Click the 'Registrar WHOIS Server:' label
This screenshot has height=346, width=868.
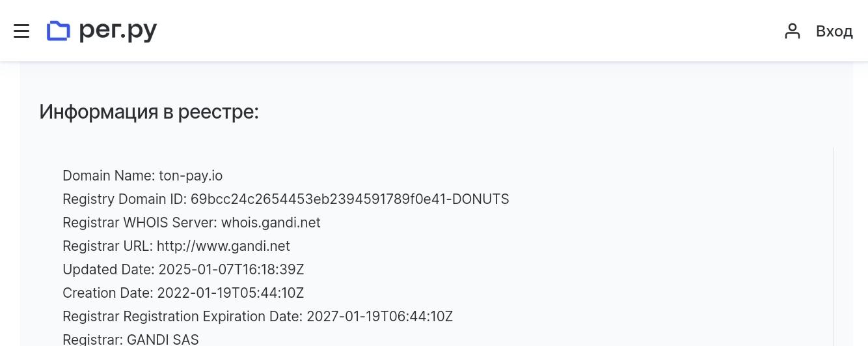coord(140,223)
